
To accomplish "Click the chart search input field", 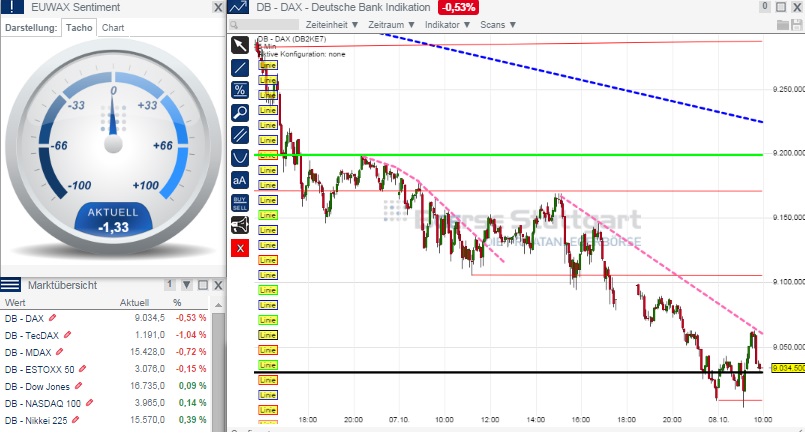I will point(264,25).
